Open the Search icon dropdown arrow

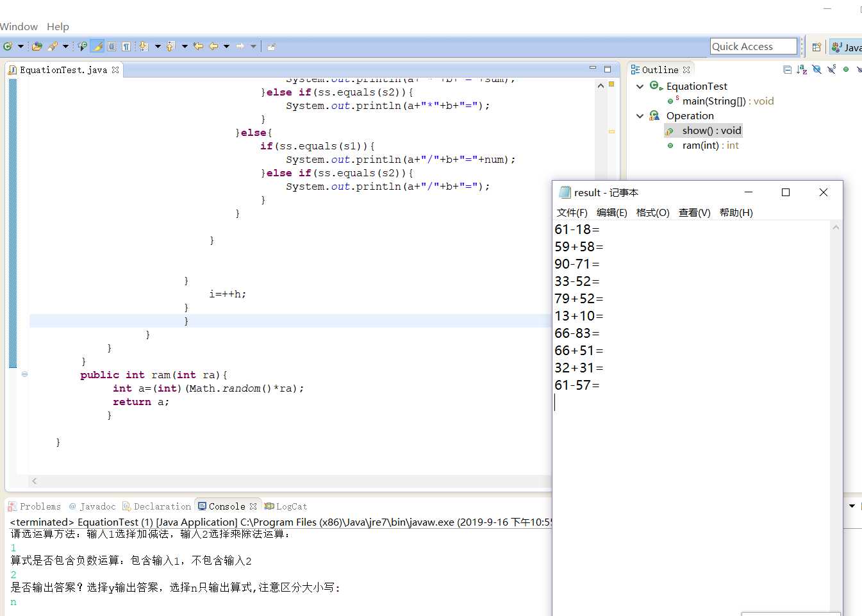[65, 46]
